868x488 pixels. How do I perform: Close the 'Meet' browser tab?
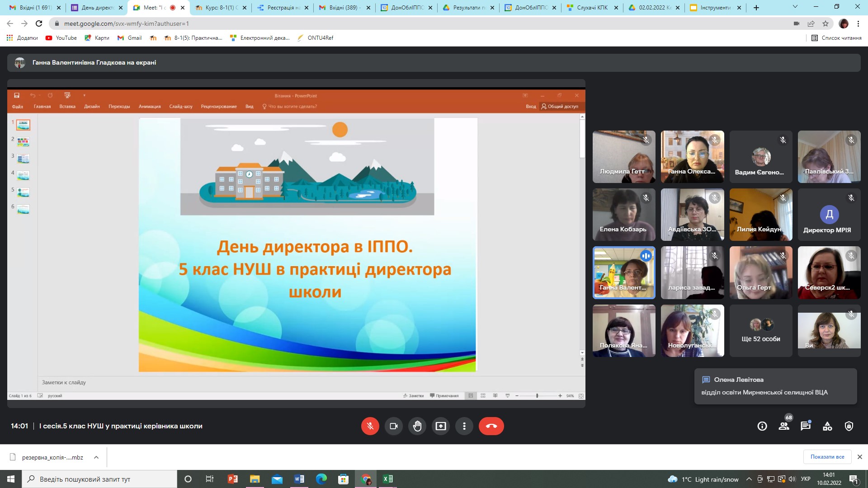(183, 8)
